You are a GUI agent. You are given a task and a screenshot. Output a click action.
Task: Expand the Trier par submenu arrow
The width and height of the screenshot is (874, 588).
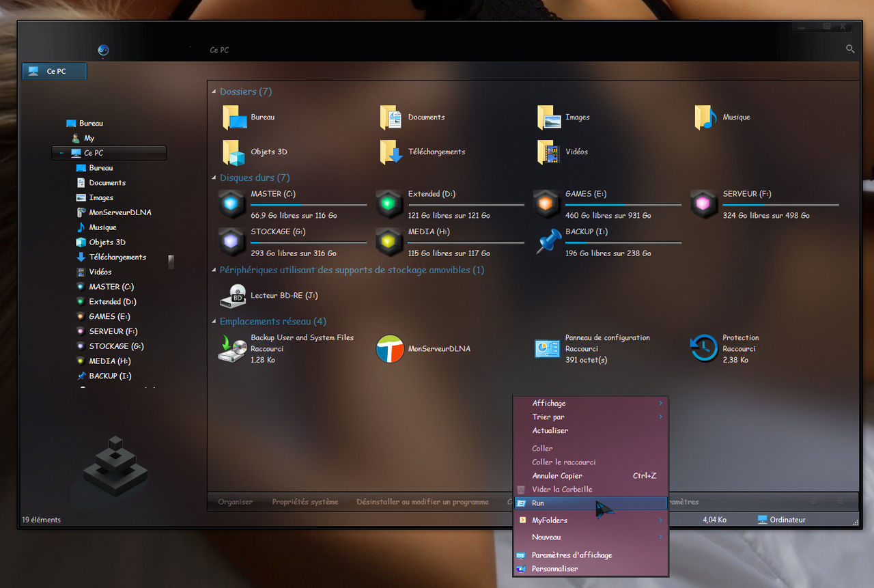point(661,417)
